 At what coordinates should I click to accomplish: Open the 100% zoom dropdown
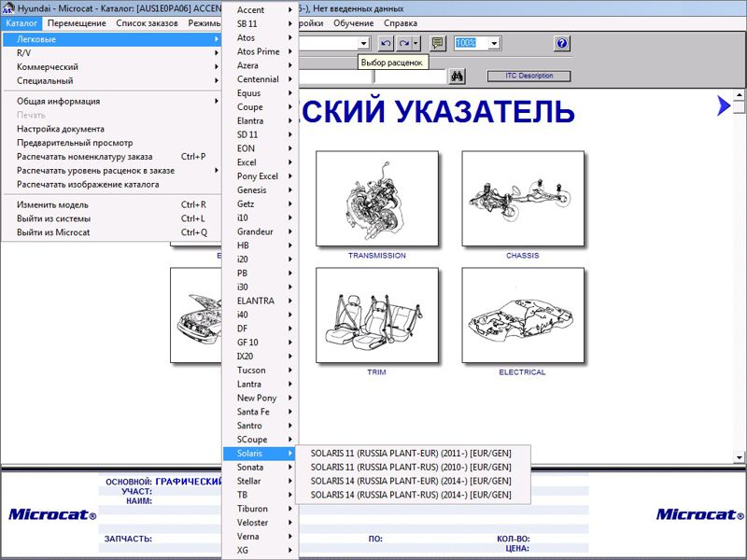tap(494, 43)
